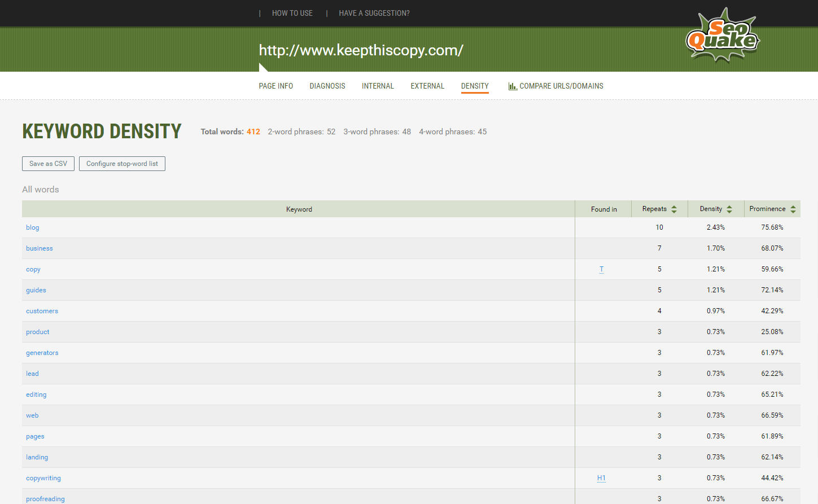Click prominence 61.89% for pages
This screenshot has height=504, width=818.
click(772, 436)
